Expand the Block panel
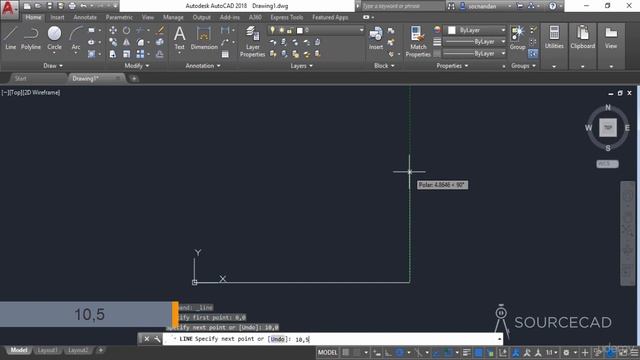This screenshot has width=640, height=360. (384, 66)
